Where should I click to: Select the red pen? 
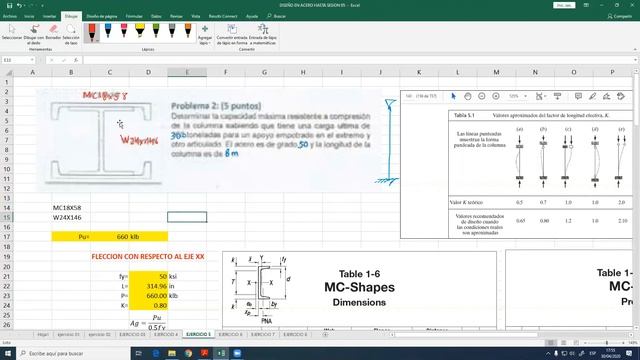[x=92, y=33]
